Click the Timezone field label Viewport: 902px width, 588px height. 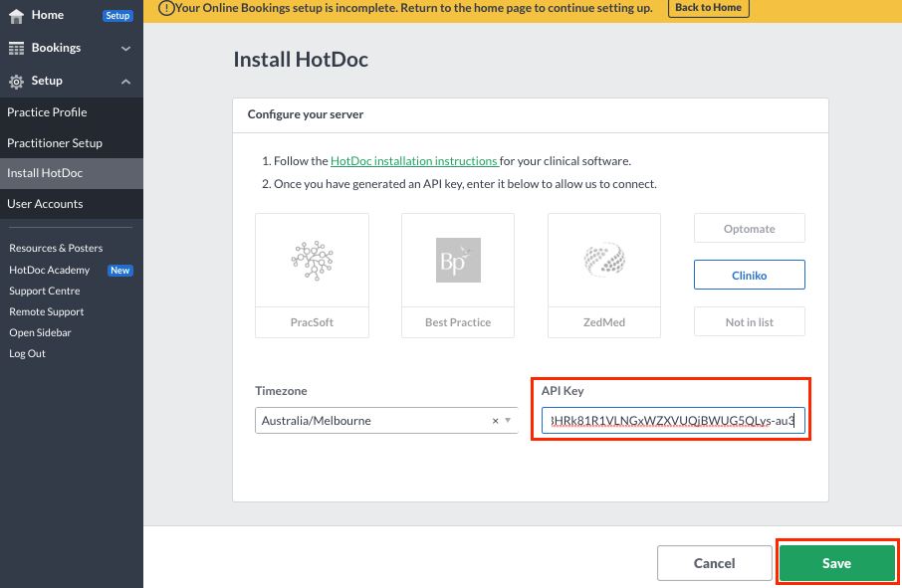[282, 391]
